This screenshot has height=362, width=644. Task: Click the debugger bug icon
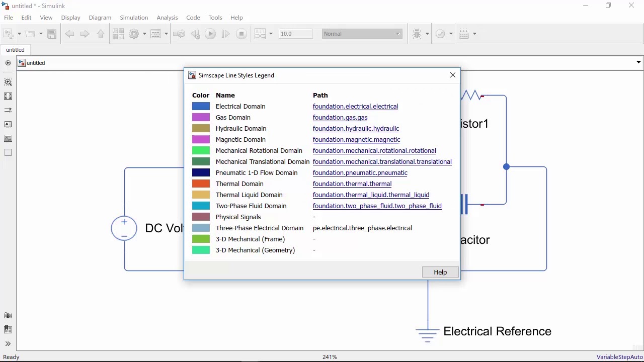coord(417,34)
